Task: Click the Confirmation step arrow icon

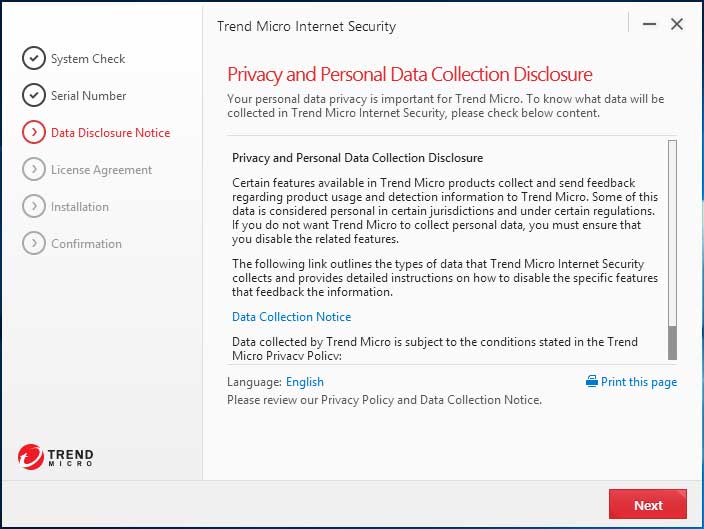Action: [x=34, y=243]
